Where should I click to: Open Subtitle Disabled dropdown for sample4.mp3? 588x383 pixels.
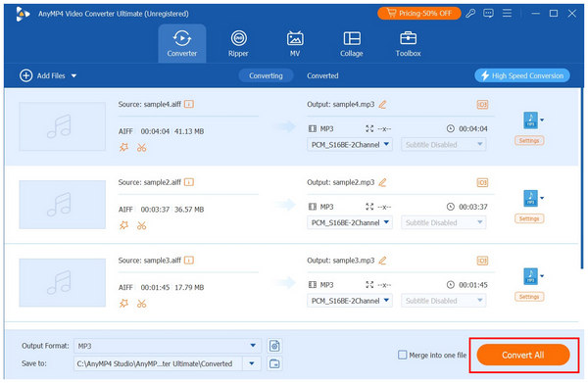pos(444,145)
